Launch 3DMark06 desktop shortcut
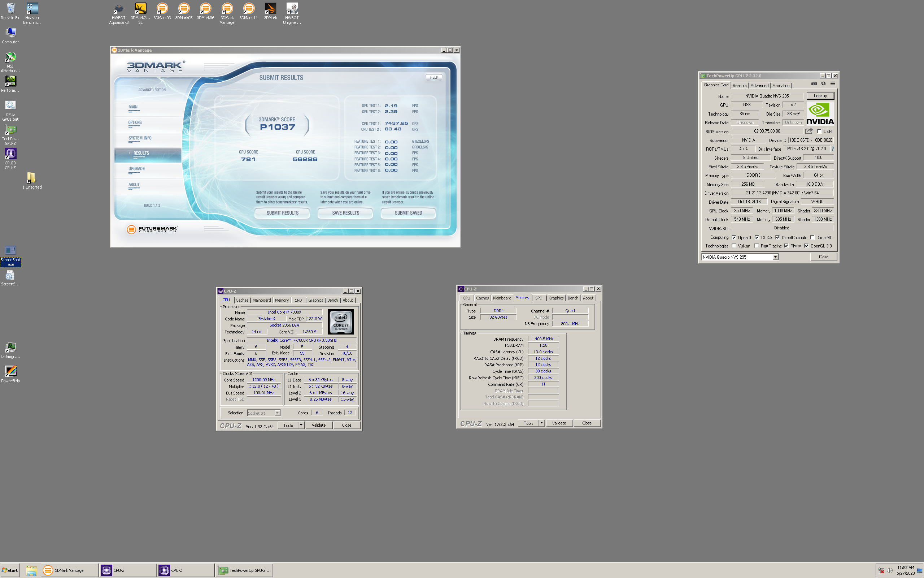This screenshot has width=924, height=578. click(205, 12)
